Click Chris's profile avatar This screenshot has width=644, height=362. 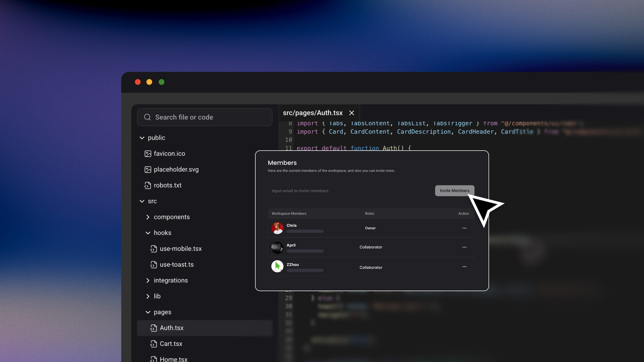277,228
